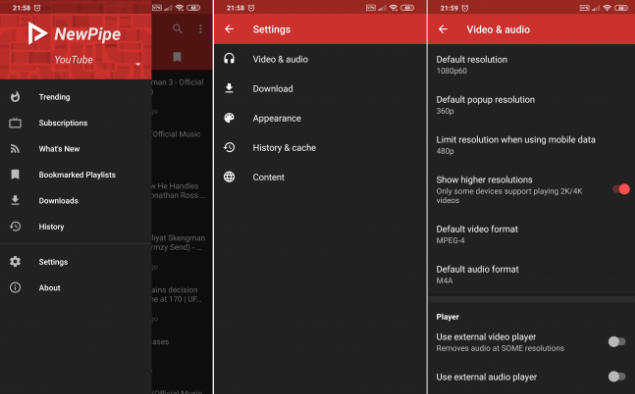Viewport: 635px width, 394px height.
Task: Open Bookmarked Playlists menu entry
Action: [x=76, y=175]
